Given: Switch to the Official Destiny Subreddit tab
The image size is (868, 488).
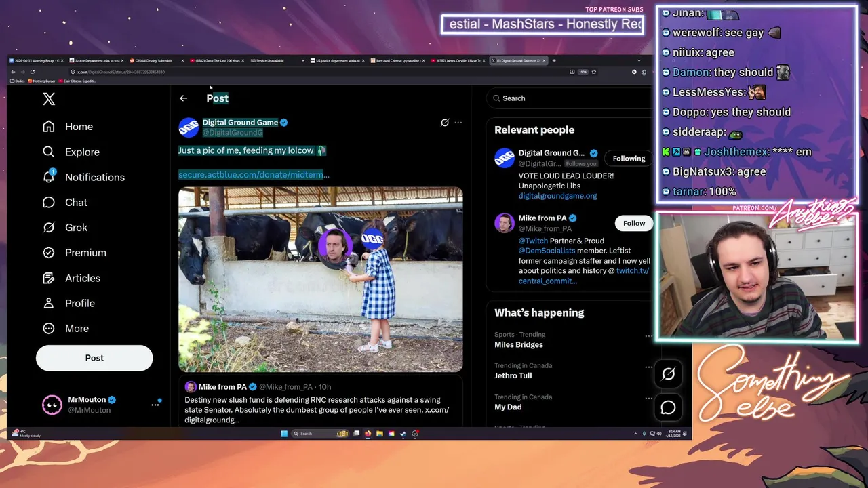Looking at the screenshot, I should (x=157, y=60).
